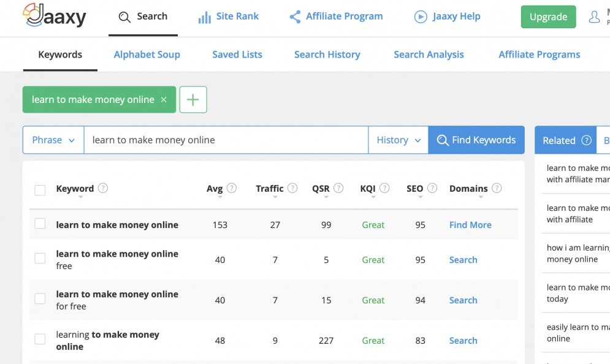Click the Affiliate Program share icon

[x=295, y=17]
